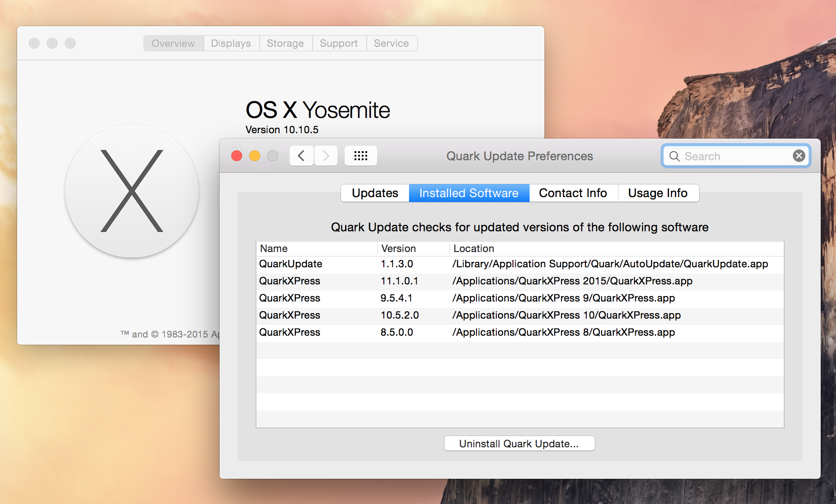Select QuarkXPress version 9.5.4.1
Viewport: 836px width, 504px height.
pos(396,298)
